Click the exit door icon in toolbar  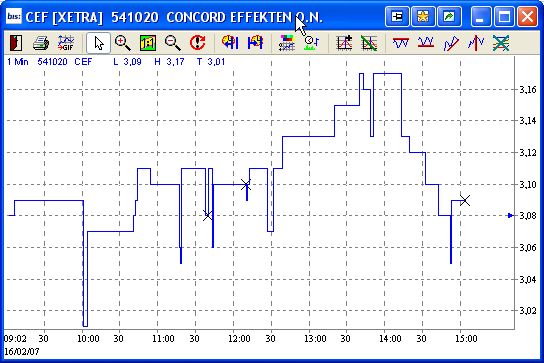[15, 43]
